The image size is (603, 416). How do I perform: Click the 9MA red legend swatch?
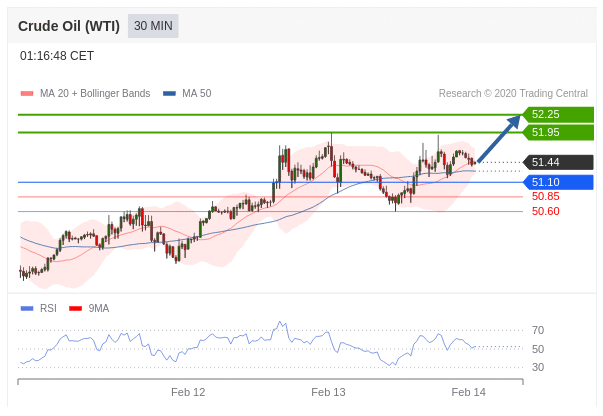click(75, 308)
